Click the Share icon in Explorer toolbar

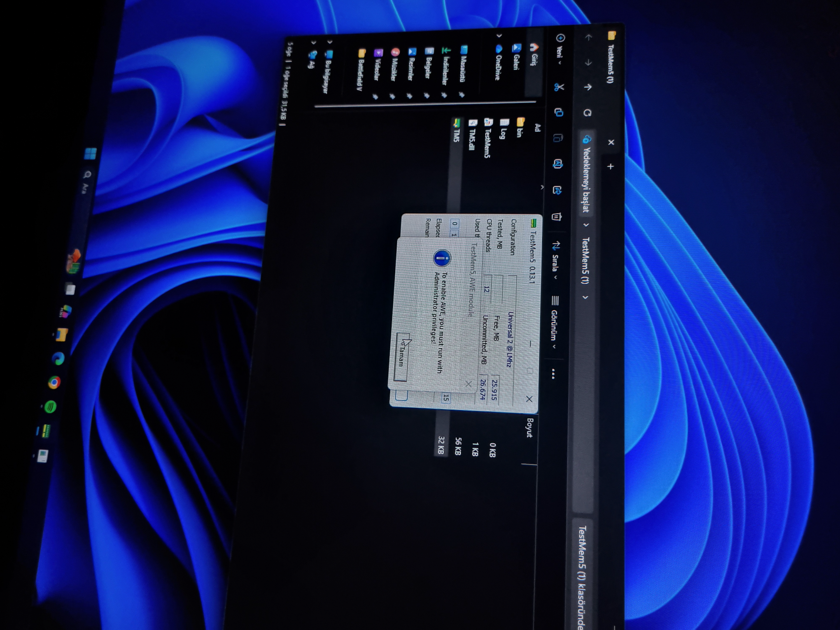click(x=557, y=190)
